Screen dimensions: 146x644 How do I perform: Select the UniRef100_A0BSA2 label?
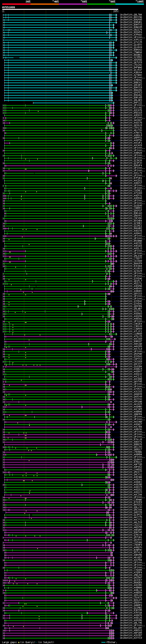pyautogui.click(x=131, y=319)
